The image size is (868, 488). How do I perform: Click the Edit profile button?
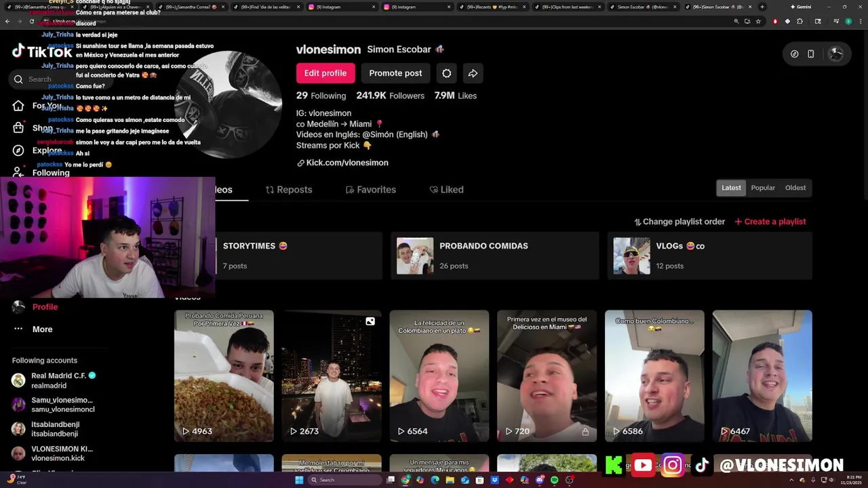tap(325, 73)
